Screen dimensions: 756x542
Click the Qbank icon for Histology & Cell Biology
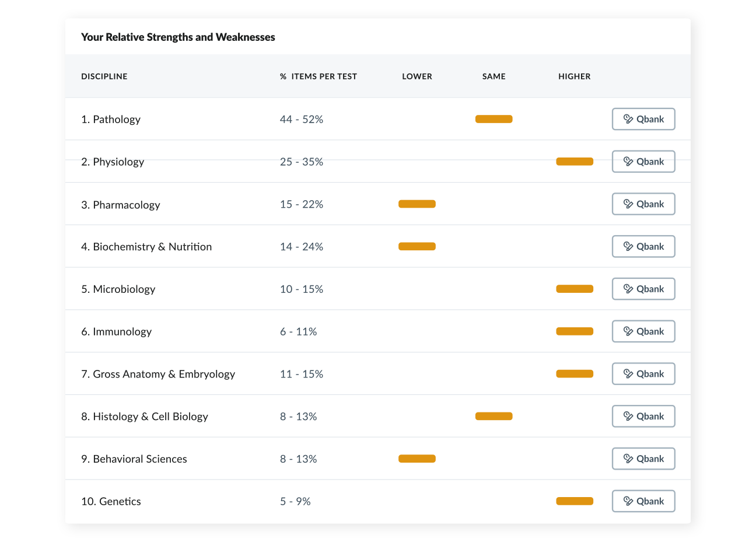pyautogui.click(x=627, y=416)
